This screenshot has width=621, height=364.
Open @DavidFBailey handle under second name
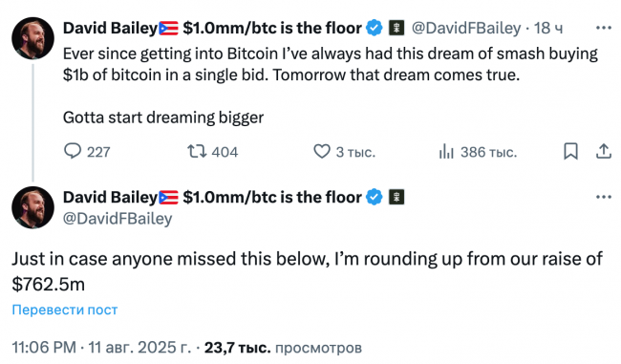(118, 219)
